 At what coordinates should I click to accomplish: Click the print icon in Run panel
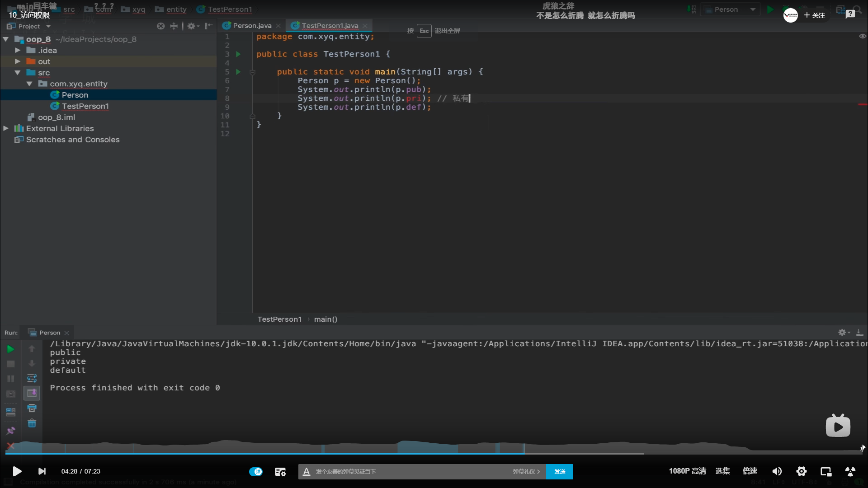pyautogui.click(x=32, y=408)
